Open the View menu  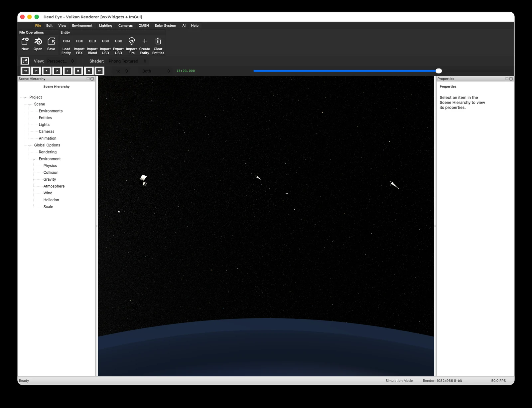[62, 26]
